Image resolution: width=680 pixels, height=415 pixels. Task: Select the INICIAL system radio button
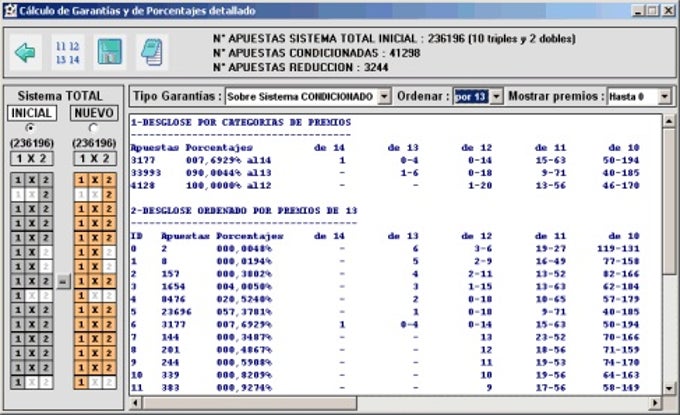[x=30, y=128]
